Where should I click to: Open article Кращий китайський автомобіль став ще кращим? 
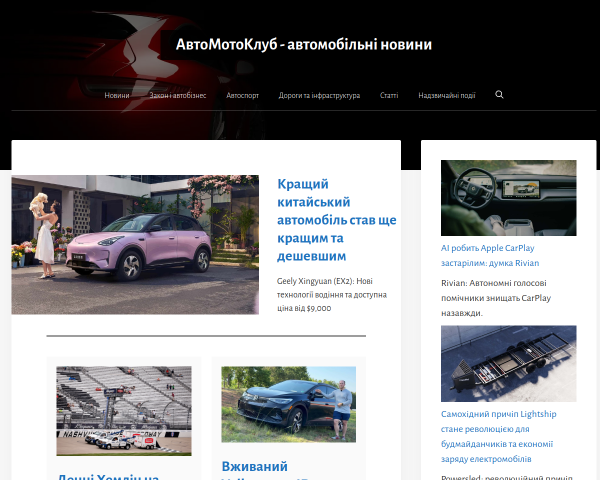click(336, 220)
